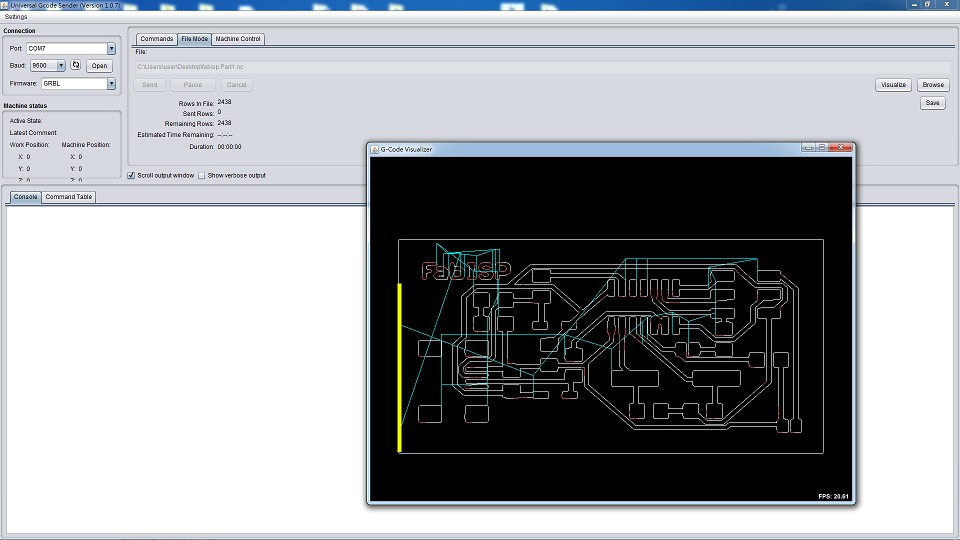Image resolution: width=960 pixels, height=540 pixels.
Task: Click the Send button
Action: click(x=150, y=84)
